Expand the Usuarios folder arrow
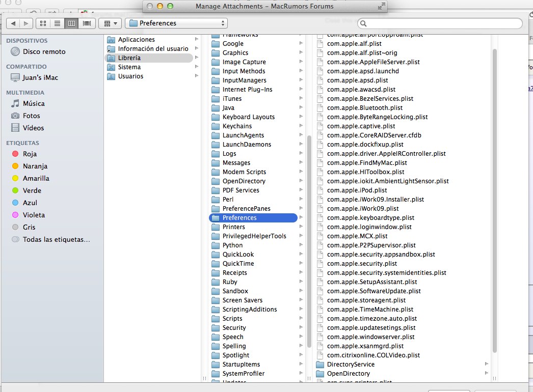Viewport: 533px width, 392px height. click(x=197, y=76)
